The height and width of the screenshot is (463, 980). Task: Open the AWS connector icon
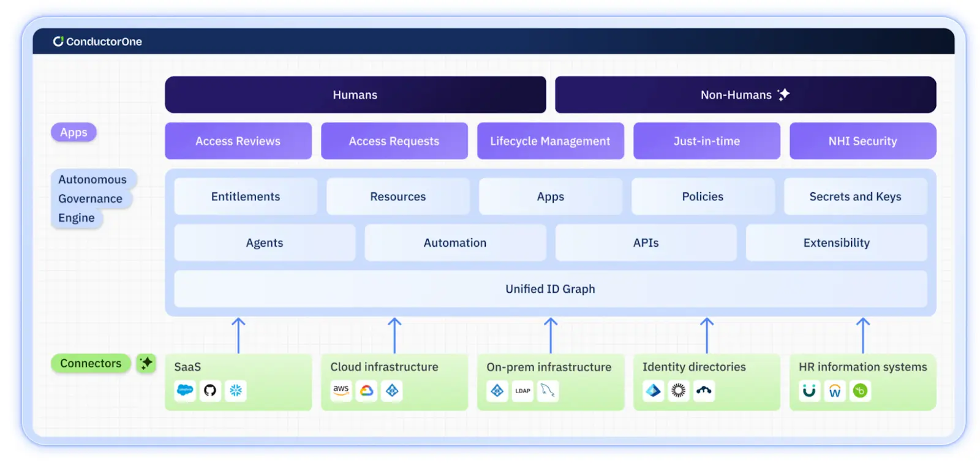[x=341, y=390]
